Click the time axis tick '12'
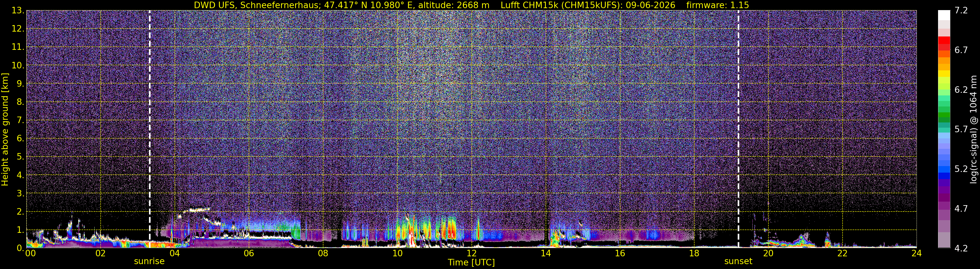 coord(471,254)
